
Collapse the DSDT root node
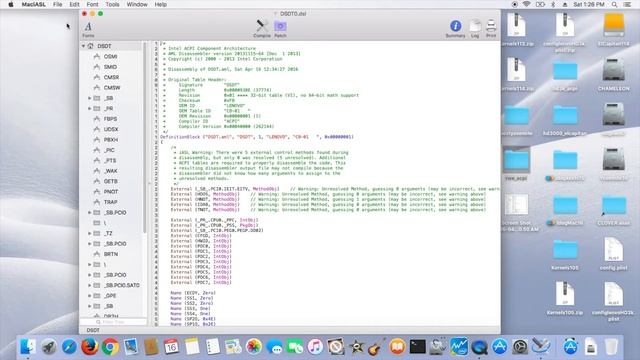[84, 46]
